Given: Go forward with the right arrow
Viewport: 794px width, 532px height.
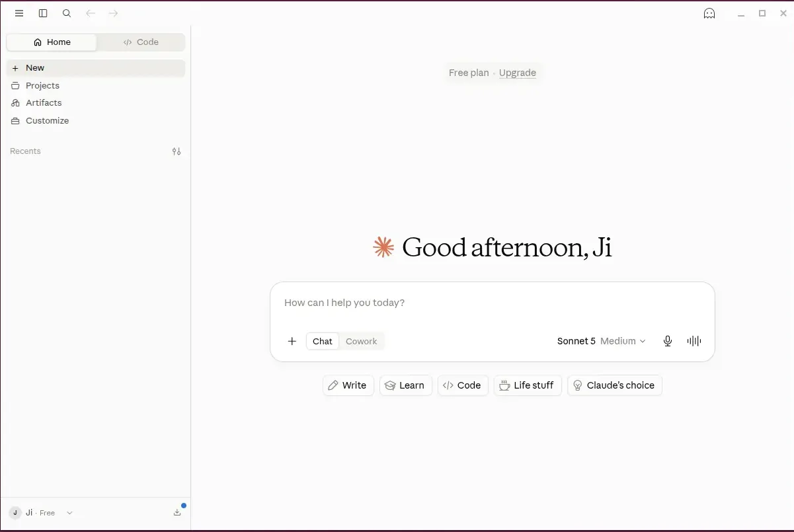Looking at the screenshot, I should (113, 13).
